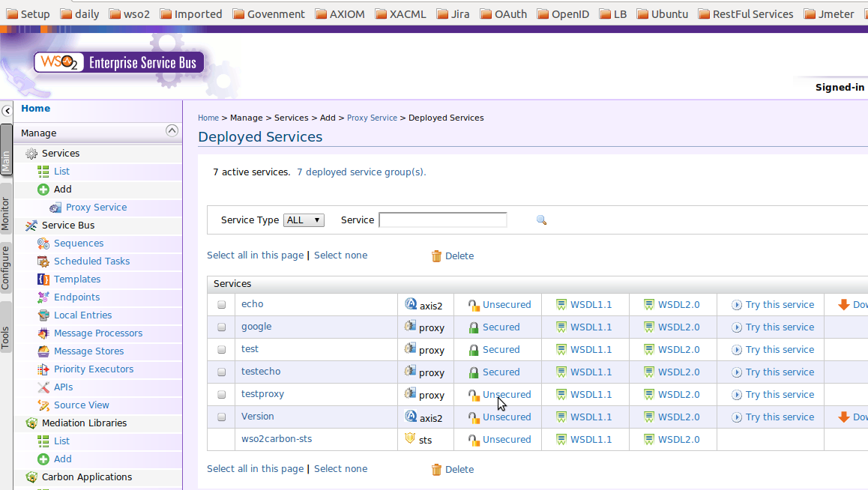Click the APIs sidebar icon
The height and width of the screenshot is (490, 868).
pyautogui.click(x=43, y=387)
